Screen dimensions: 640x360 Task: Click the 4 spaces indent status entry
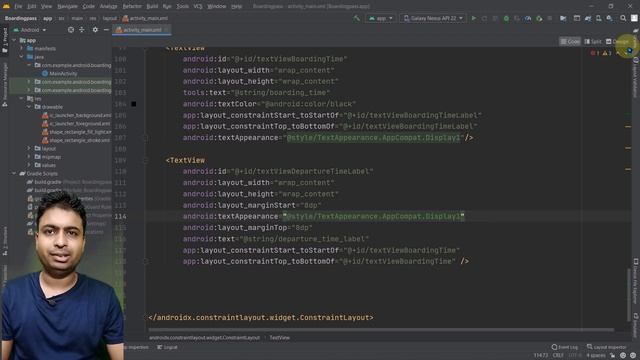click(x=596, y=355)
